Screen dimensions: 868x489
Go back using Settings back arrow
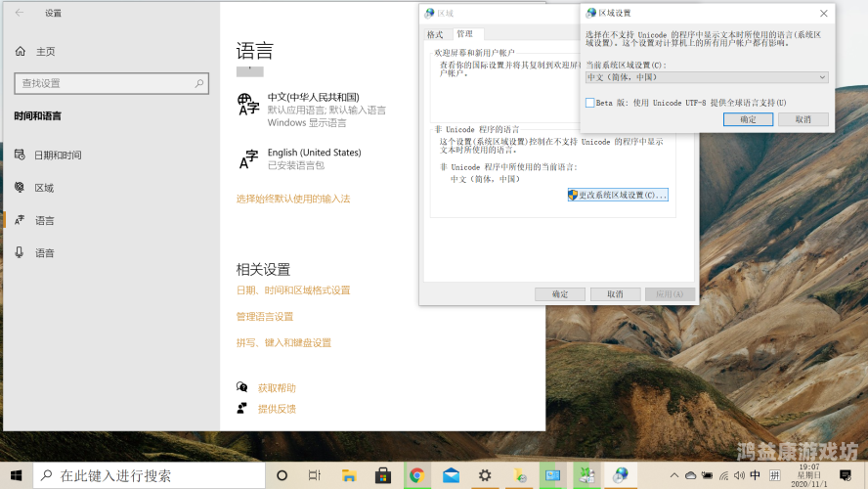tap(20, 13)
